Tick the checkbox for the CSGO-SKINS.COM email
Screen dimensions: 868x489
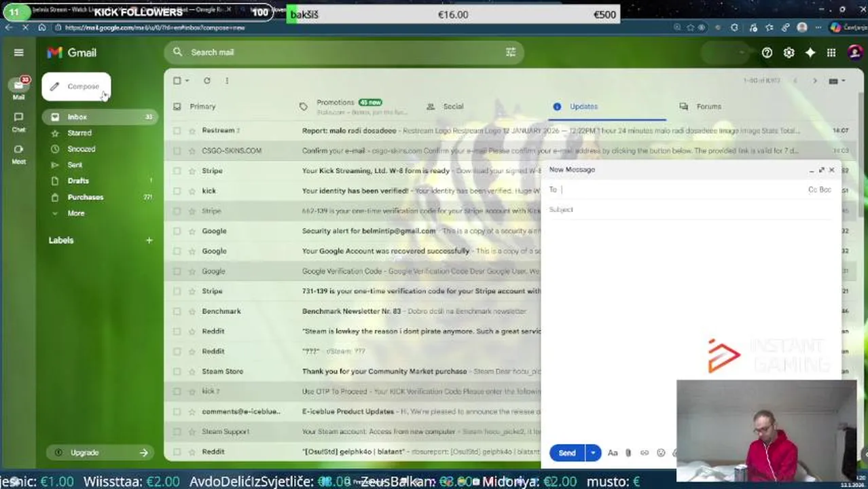pos(177,151)
